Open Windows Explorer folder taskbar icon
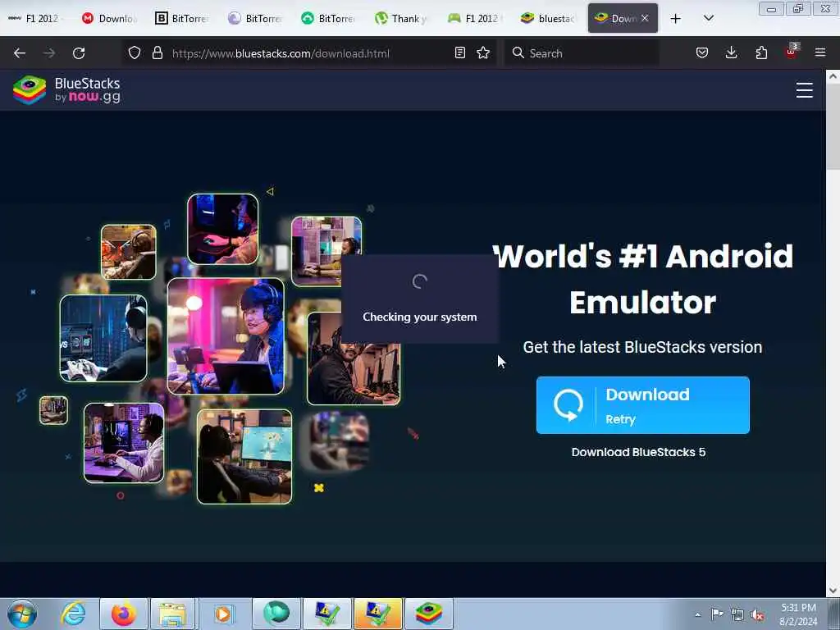The image size is (840, 630). point(172,614)
